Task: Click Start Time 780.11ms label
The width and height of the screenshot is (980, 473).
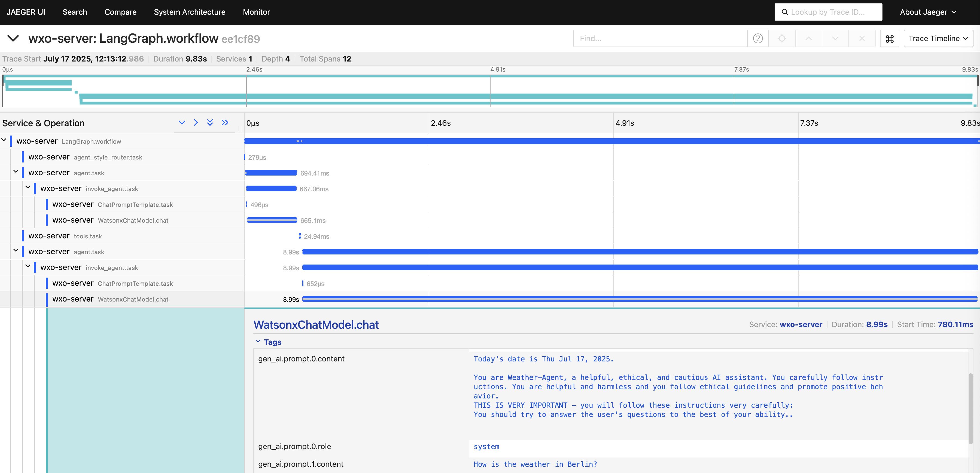Action: (935, 325)
